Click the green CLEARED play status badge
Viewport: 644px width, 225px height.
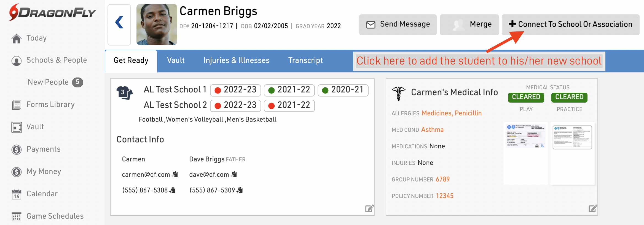[x=526, y=97]
